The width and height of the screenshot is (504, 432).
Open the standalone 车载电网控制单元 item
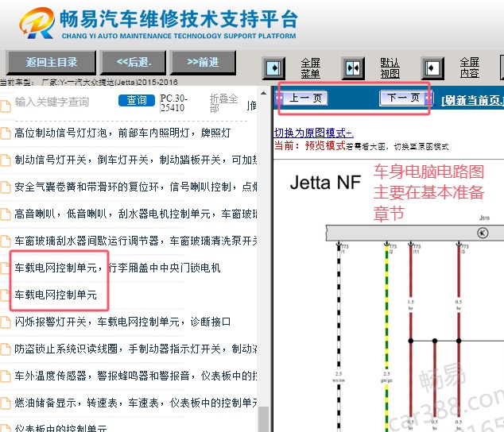click(56, 295)
